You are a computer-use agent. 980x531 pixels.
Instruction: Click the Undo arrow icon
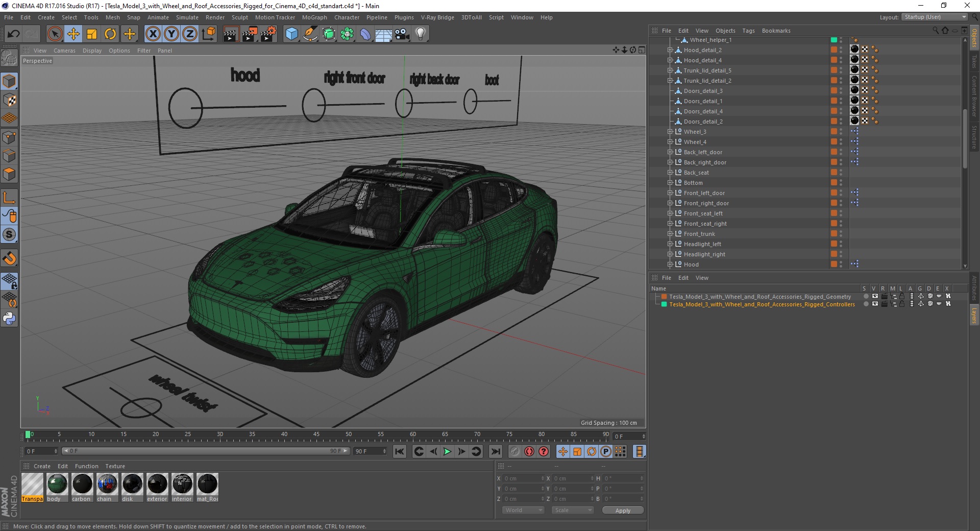(13, 34)
